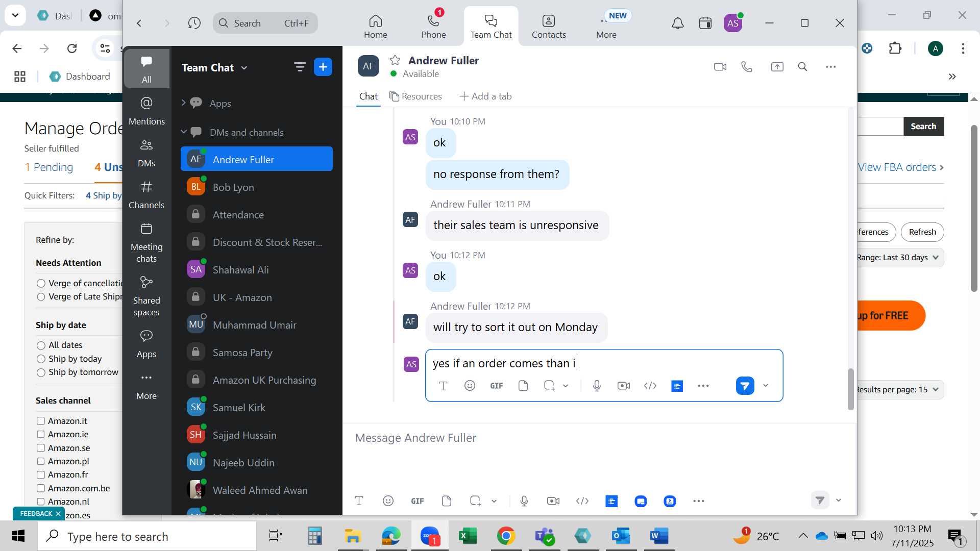
Task: Select Verge of Late Shipment radio button
Action: 41,296
